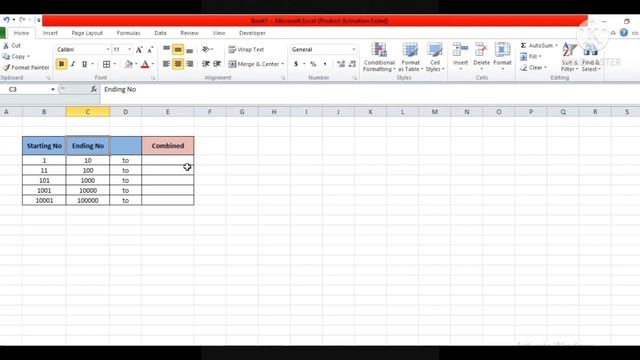Open the Data tab

(x=160, y=33)
